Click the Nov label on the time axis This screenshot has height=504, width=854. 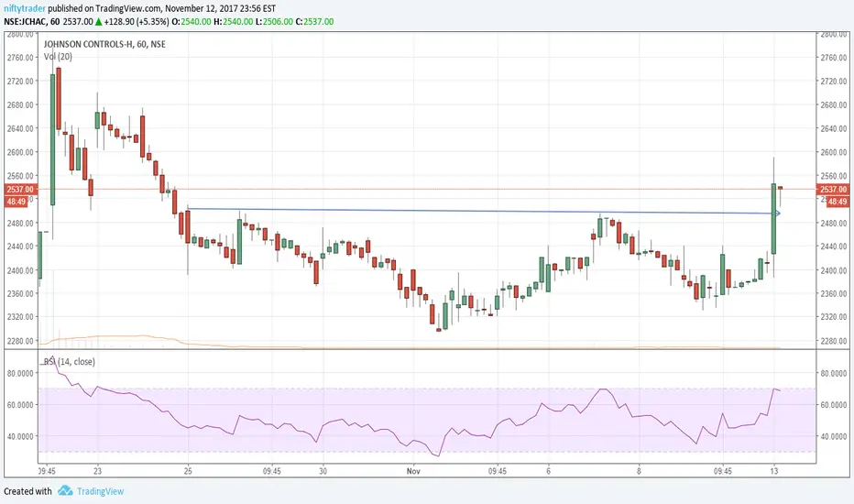pos(413,471)
